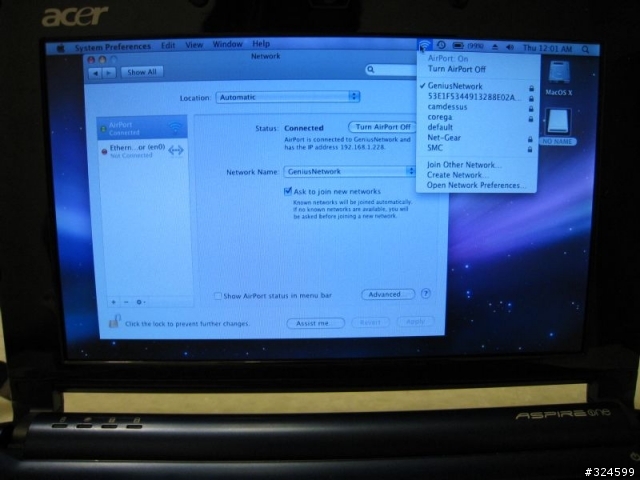
Task: Open the Edit menu
Action: coord(168,45)
